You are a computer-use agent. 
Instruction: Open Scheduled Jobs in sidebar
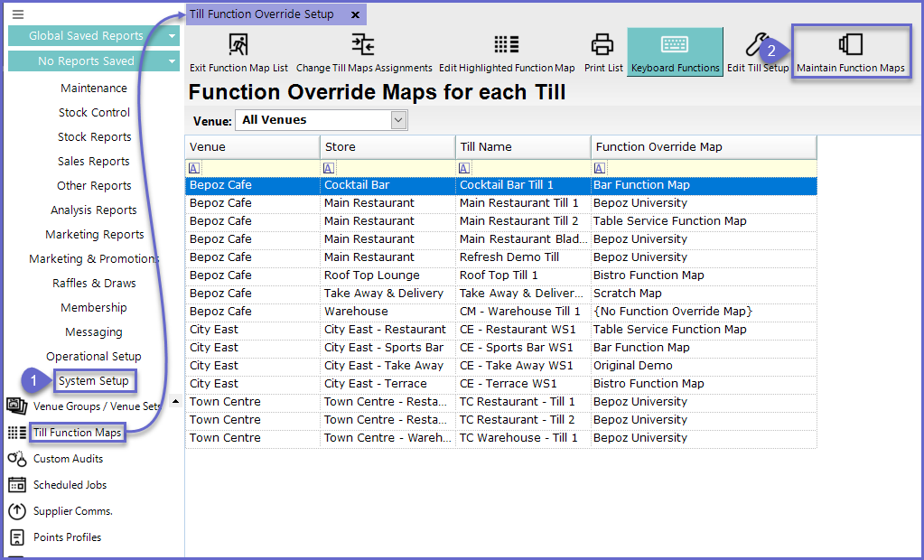tap(70, 485)
